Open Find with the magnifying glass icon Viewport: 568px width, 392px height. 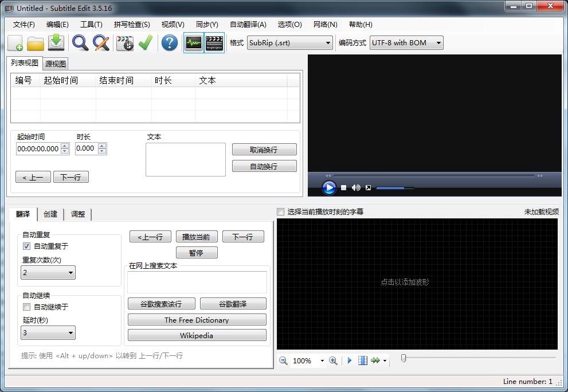click(x=80, y=42)
